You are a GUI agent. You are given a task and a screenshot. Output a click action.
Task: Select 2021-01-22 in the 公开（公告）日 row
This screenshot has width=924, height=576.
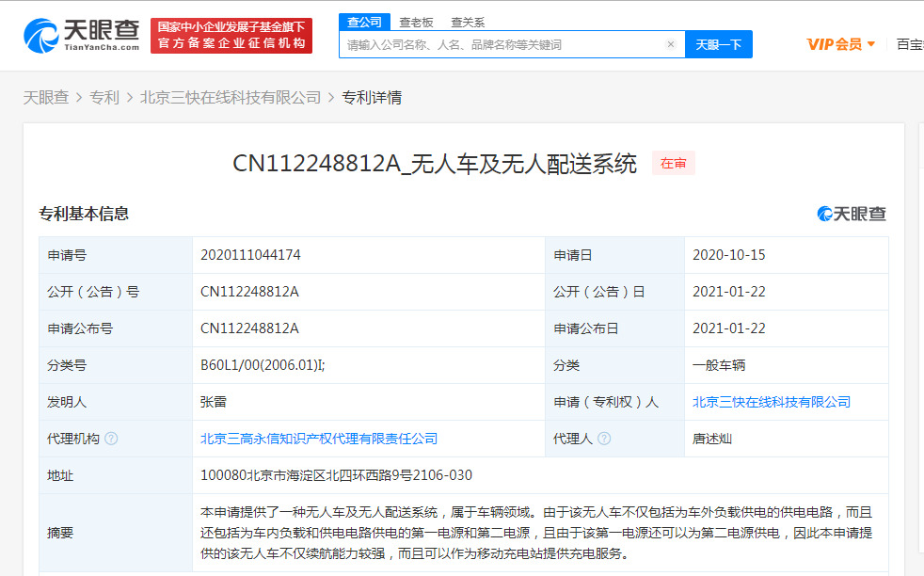click(x=729, y=292)
